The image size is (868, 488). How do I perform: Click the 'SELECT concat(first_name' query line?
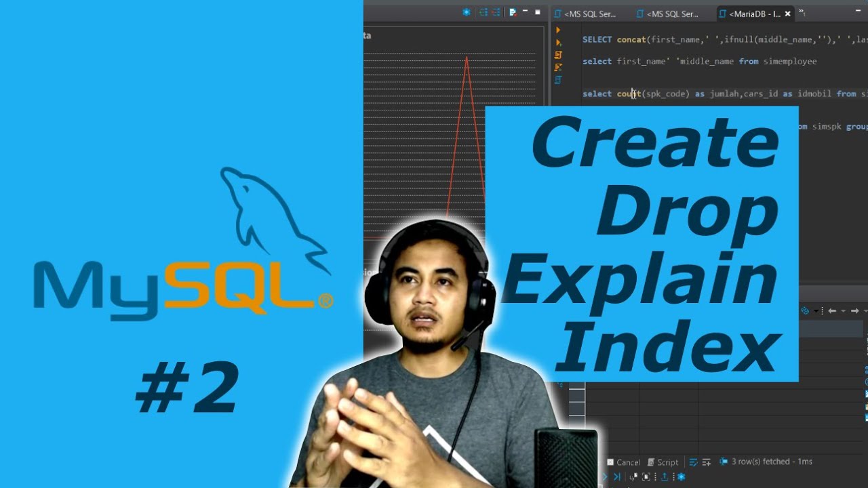[725, 39]
